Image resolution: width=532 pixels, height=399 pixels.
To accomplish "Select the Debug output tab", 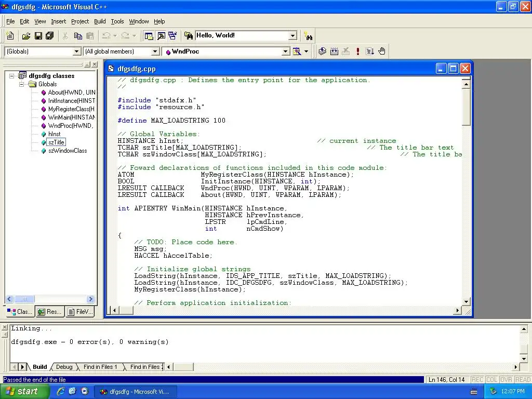I will tap(64, 367).
